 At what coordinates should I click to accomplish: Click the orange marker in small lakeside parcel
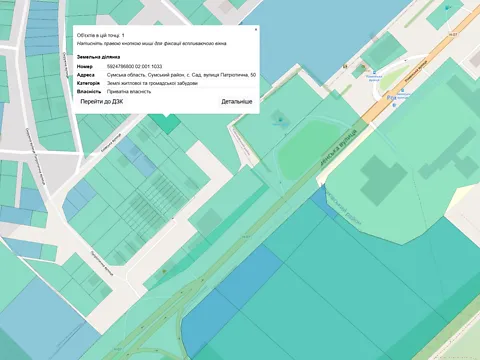(x=363, y=67)
